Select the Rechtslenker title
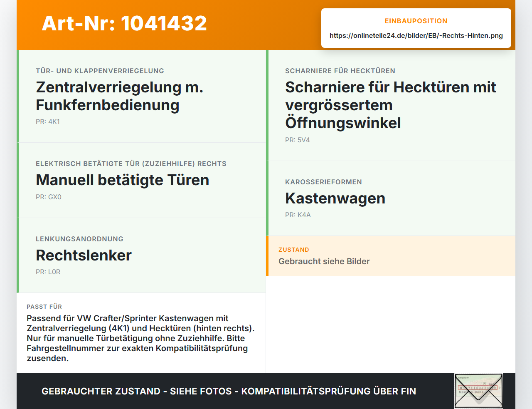Screen dimensions: 532x409 click(84, 255)
